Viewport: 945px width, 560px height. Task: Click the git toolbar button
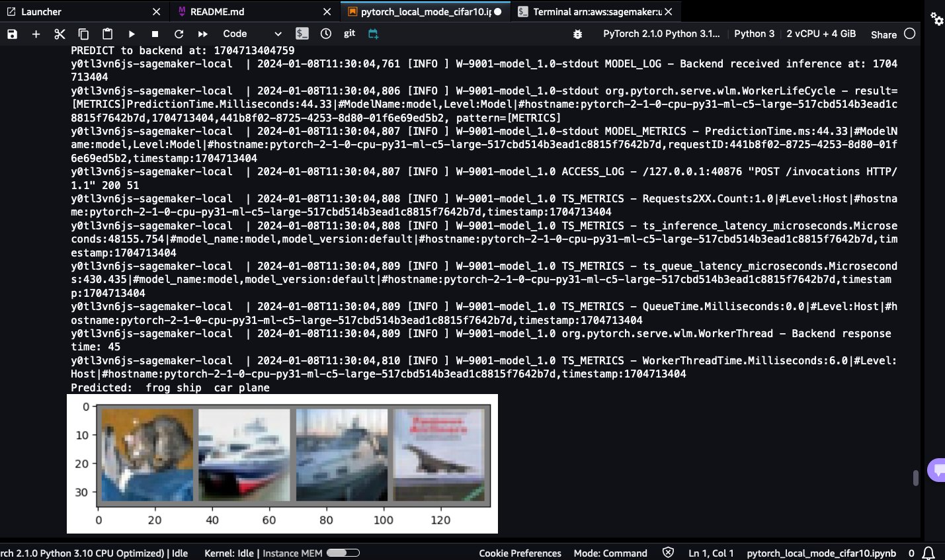coord(350,33)
